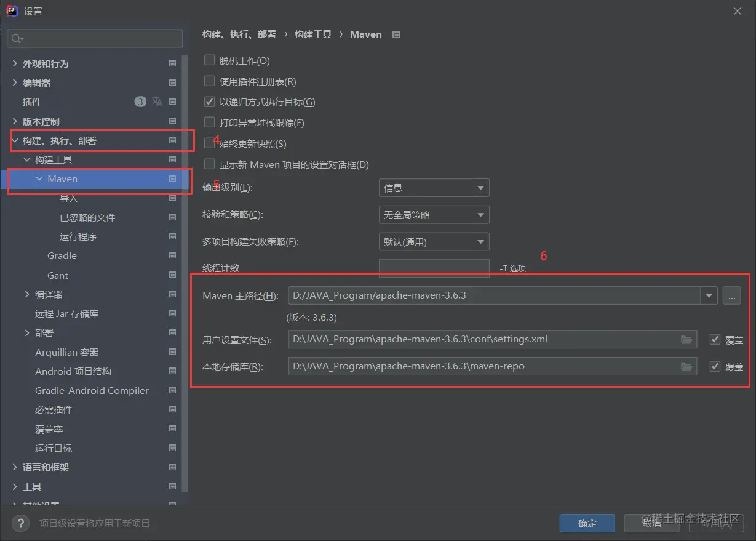This screenshot has width=756, height=541.
Task: Click the 确定 button
Action: pos(587,523)
